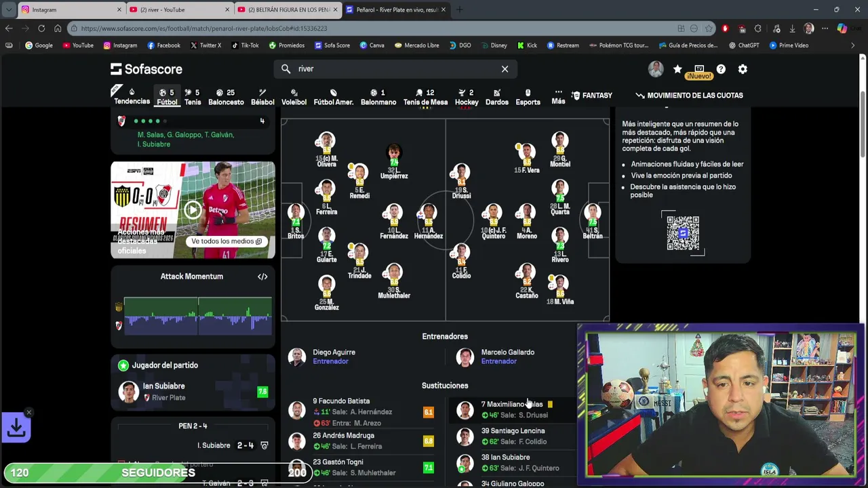Select the Dardos sport tab
Viewport: 868px width, 488px height.
point(496,97)
